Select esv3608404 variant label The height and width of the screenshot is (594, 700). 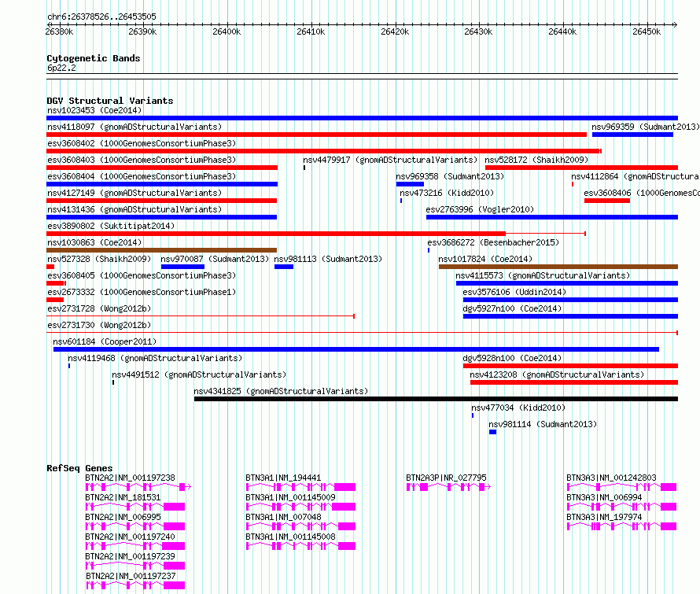click(x=142, y=176)
